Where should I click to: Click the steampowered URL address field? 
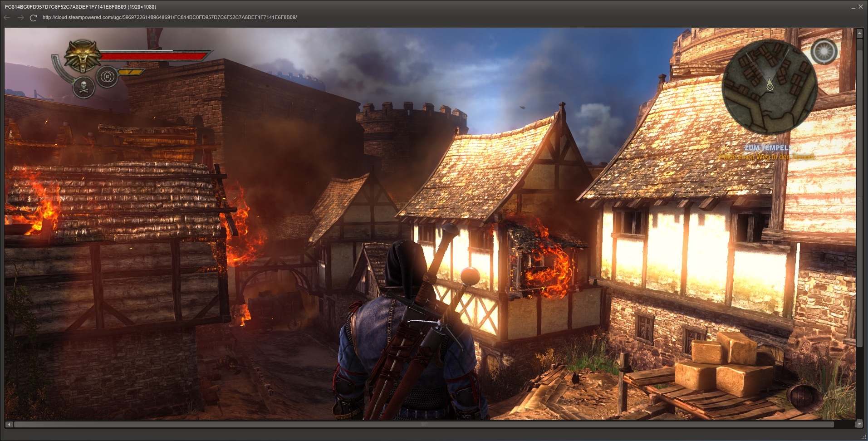(x=170, y=18)
